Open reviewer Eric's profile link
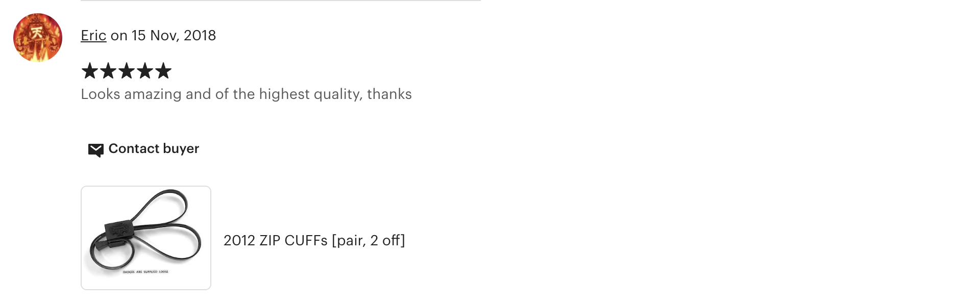The width and height of the screenshot is (980, 306). point(93,35)
